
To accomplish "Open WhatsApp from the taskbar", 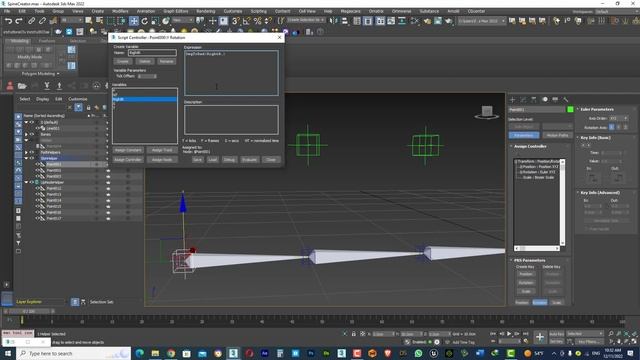I will pyautogui.click(x=418, y=353).
